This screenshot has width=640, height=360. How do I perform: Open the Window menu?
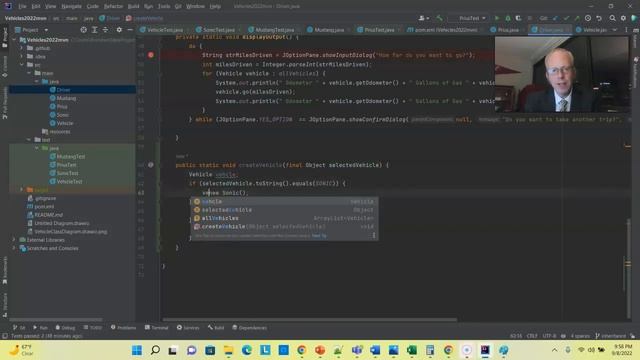(x=195, y=6)
